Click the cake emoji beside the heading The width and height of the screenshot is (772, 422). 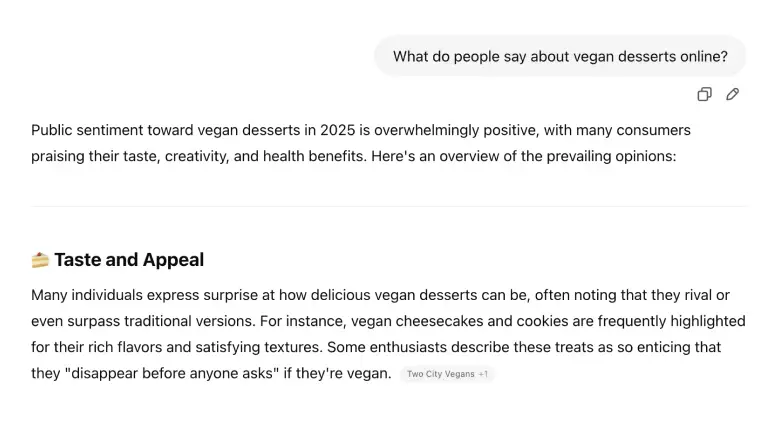pos(40,260)
